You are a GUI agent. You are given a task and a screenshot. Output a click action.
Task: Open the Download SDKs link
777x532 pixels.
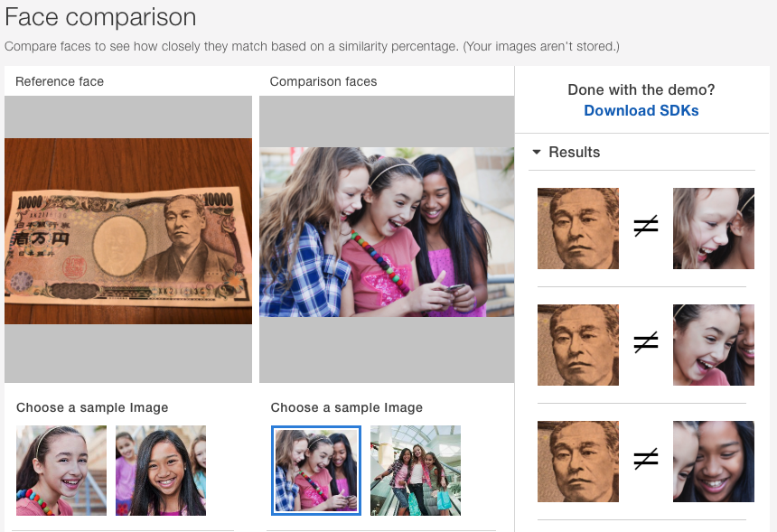point(641,110)
